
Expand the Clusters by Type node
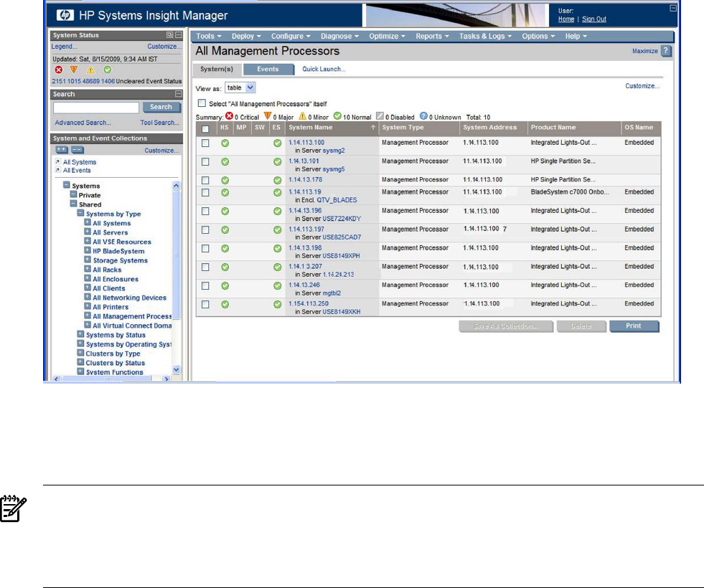click(x=80, y=353)
